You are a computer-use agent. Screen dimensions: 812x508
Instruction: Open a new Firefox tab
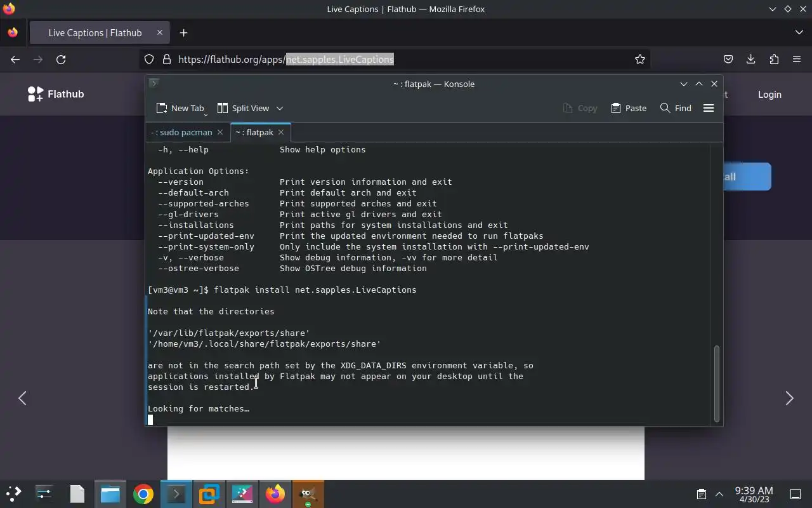183,33
